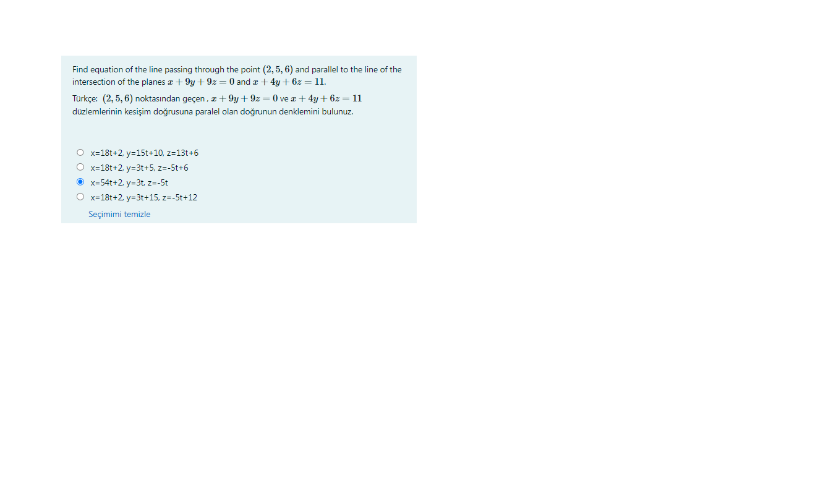Click point (2,5,6) in the Turkish sentence
Viewport: 831px width, 504px height.
click(x=118, y=98)
